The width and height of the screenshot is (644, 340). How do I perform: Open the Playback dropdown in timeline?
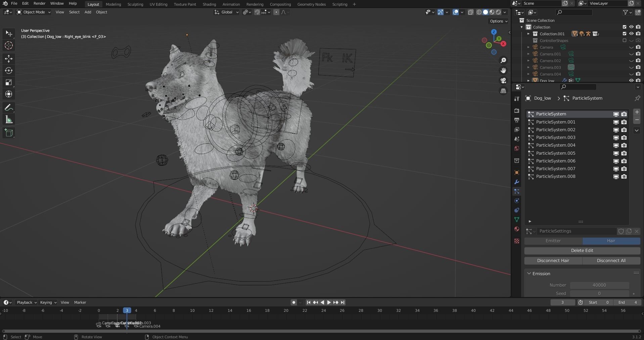[27, 302]
